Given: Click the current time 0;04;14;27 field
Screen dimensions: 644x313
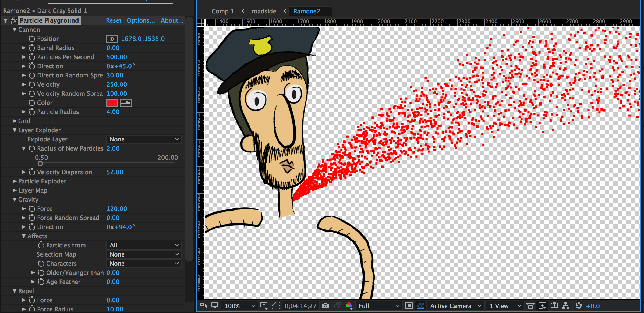Looking at the screenshot, I should coord(300,306).
